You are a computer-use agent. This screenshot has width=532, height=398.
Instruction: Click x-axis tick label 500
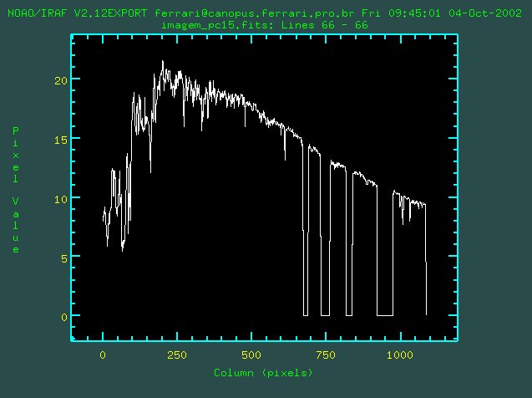251,355
